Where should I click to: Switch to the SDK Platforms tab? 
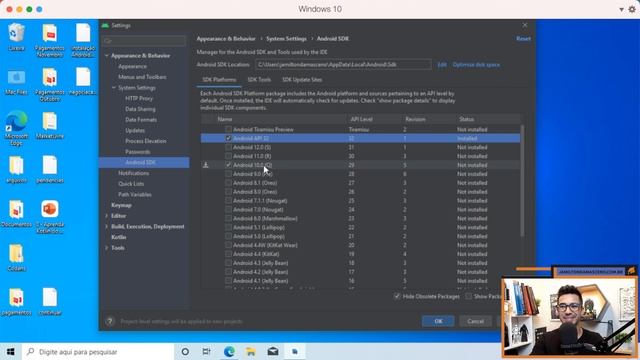(219, 80)
